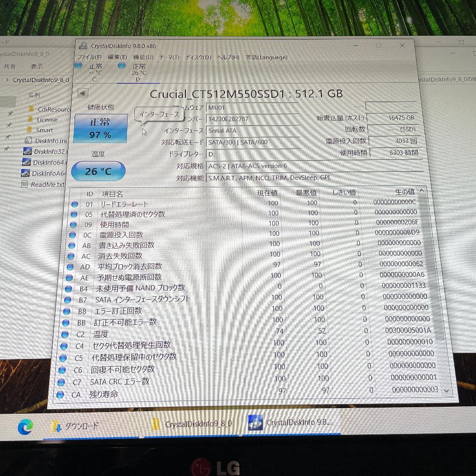Open the ディスク(D) menu
The width and height of the screenshot is (476, 476).
(x=198, y=57)
